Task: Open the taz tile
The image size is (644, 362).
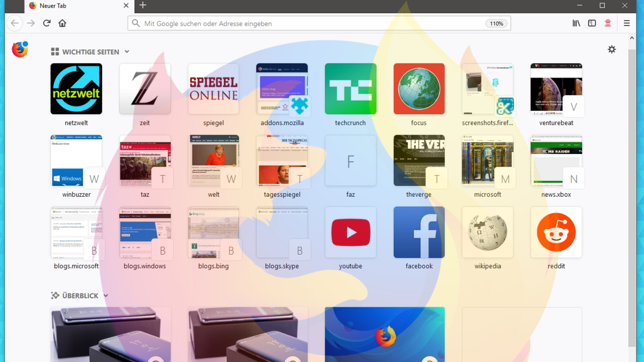Action: tap(145, 160)
